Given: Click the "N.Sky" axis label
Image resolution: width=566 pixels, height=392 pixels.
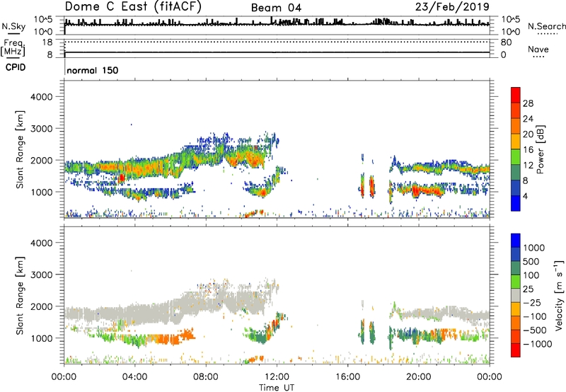Looking at the screenshot, I should pyautogui.click(x=13, y=27).
